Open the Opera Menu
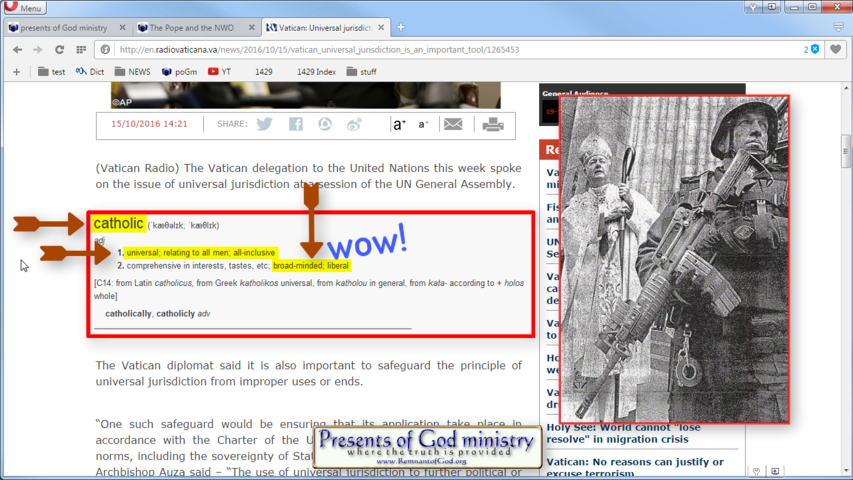This screenshot has height=480, width=853. [26, 7]
